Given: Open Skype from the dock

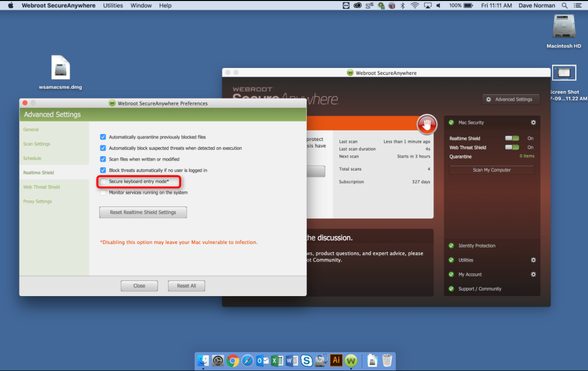Looking at the screenshot, I should [x=307, y=361].
